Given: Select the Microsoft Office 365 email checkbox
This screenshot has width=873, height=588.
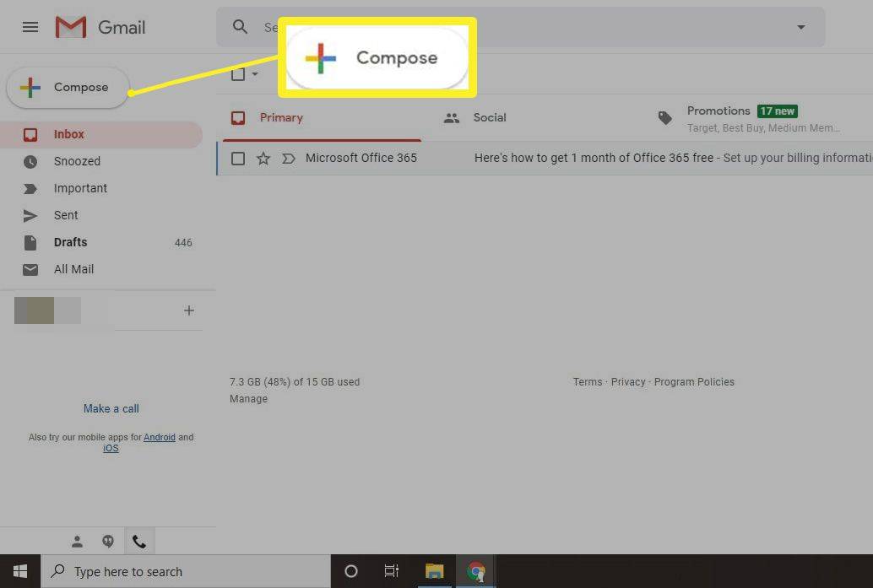Looking at the screenshot, I should [238, 159].
